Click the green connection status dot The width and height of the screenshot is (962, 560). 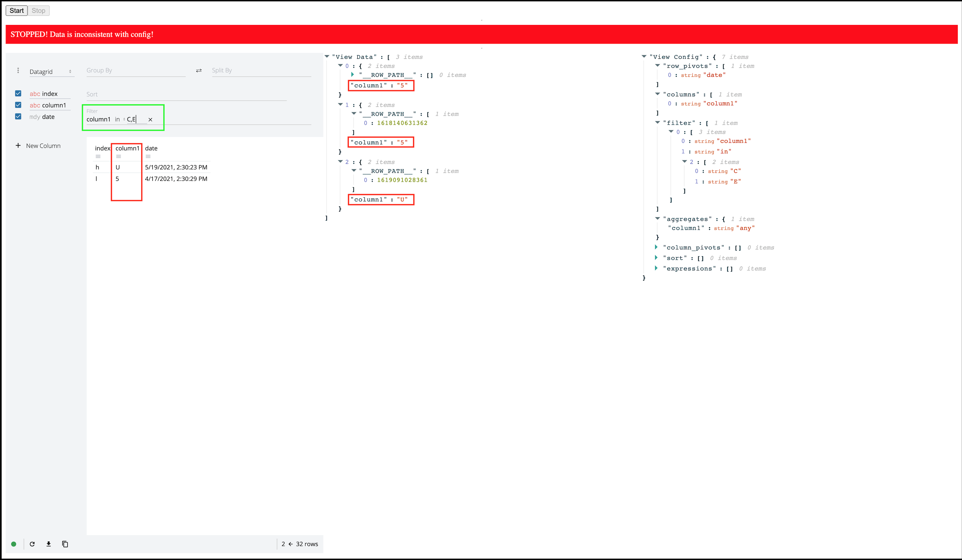coord(14,544)
